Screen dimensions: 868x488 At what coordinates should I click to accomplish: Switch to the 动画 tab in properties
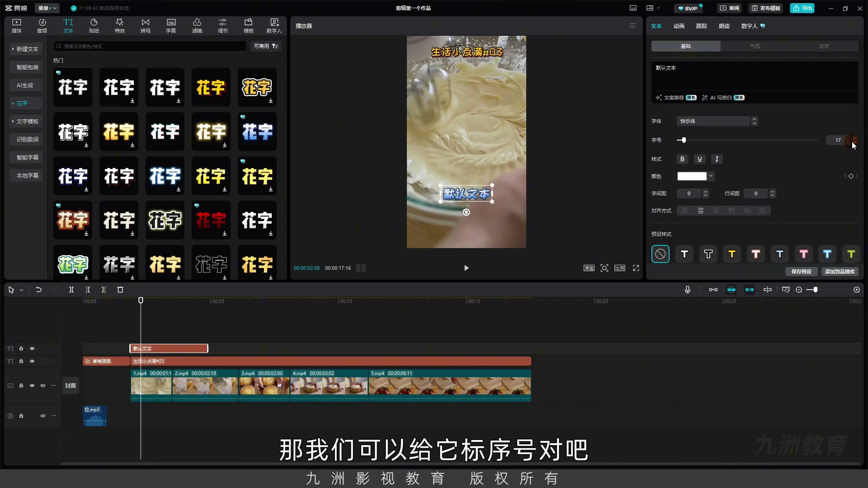tap(679, 26)
